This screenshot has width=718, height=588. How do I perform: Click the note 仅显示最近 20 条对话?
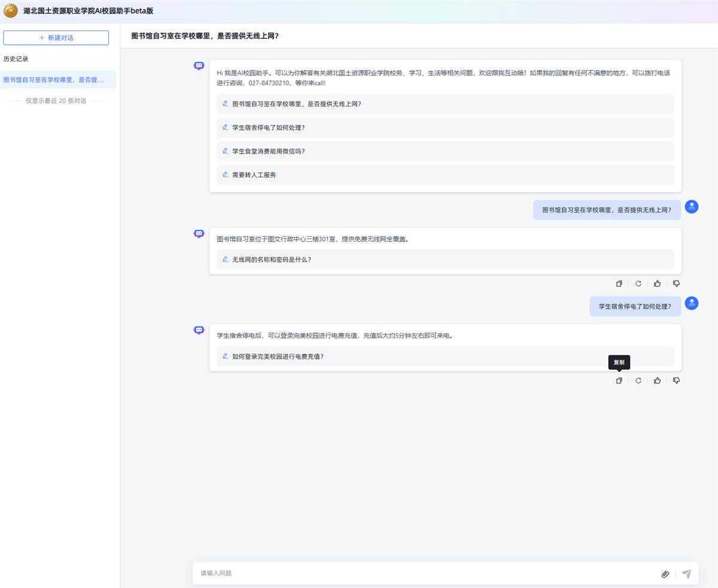point(56,100)
